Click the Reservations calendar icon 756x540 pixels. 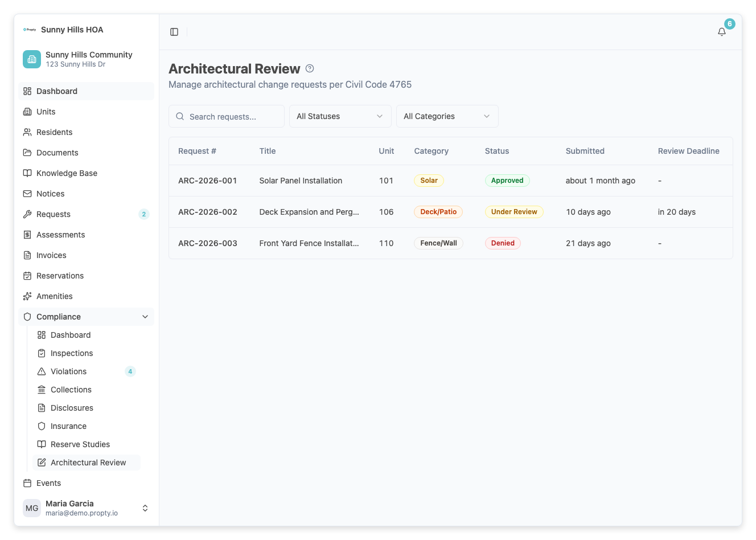[27, 276]
